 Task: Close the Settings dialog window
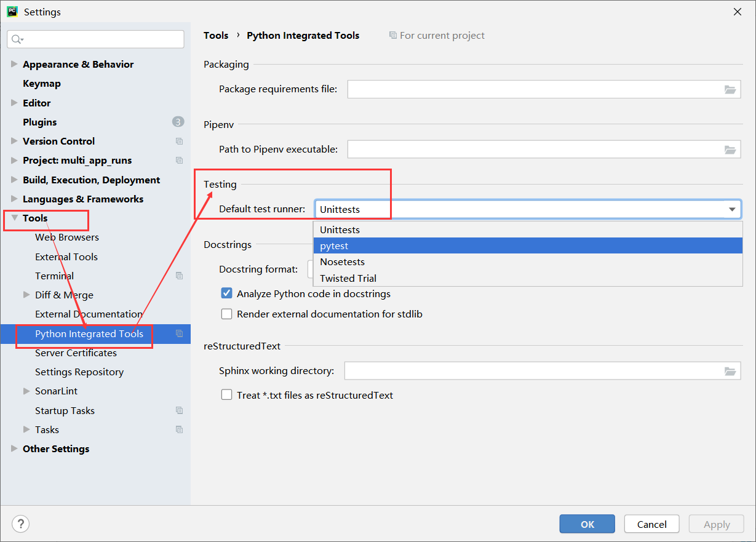pos(737,12)
